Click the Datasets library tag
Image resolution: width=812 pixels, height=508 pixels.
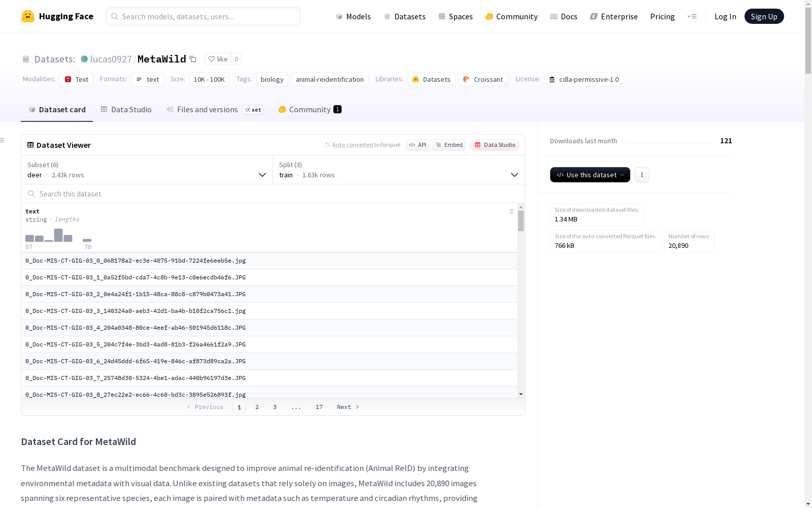point(431,79)
